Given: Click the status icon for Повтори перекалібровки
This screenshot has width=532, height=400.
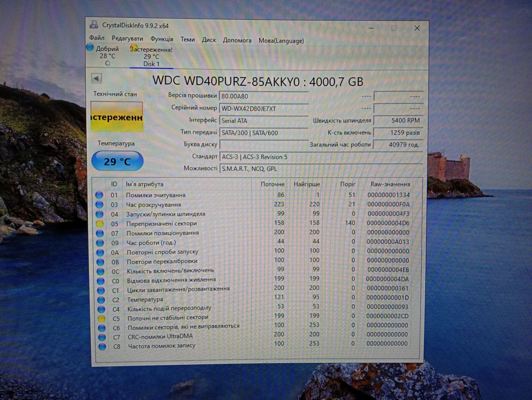Looking at the screenshot, I should 100,262.
